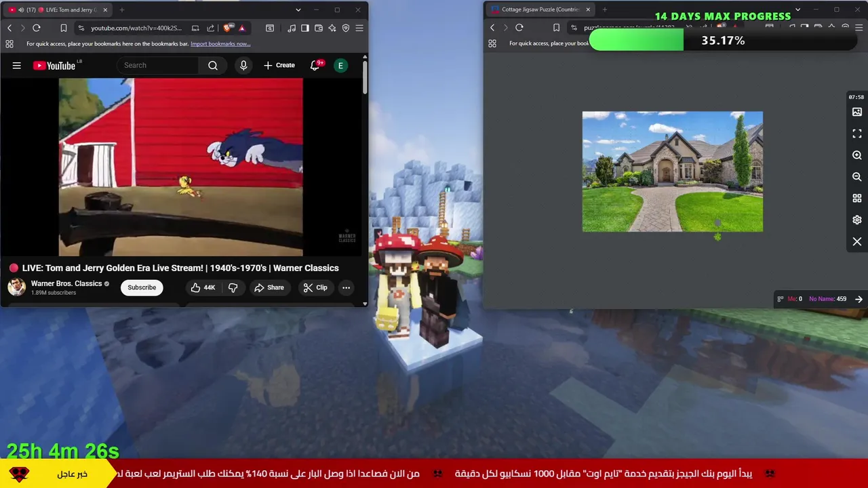Show the puzzle preview image icon
Image resolution: width=868 pixels, height=488 pixels.
tap(857, 112)
